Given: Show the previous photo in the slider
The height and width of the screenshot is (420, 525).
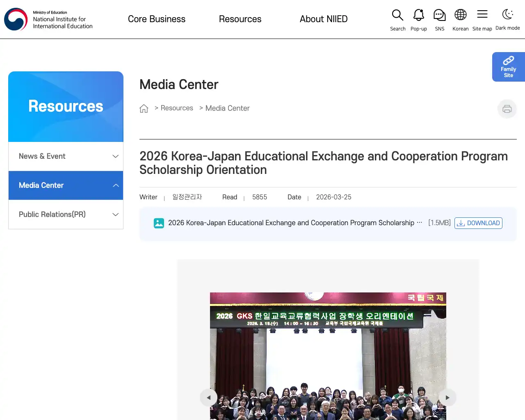Looking at the screenshot, I should (209, 397).
